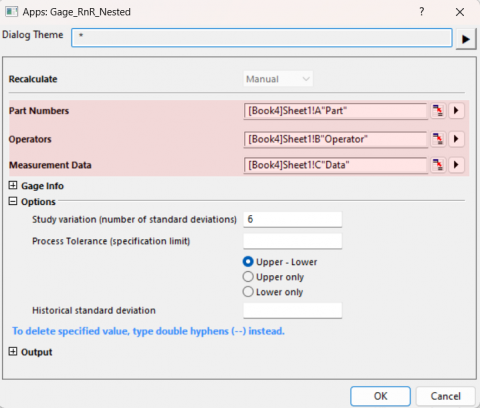
Task: Click the range selector icon for Measurement Data
Action: click(x=438, y=165)
